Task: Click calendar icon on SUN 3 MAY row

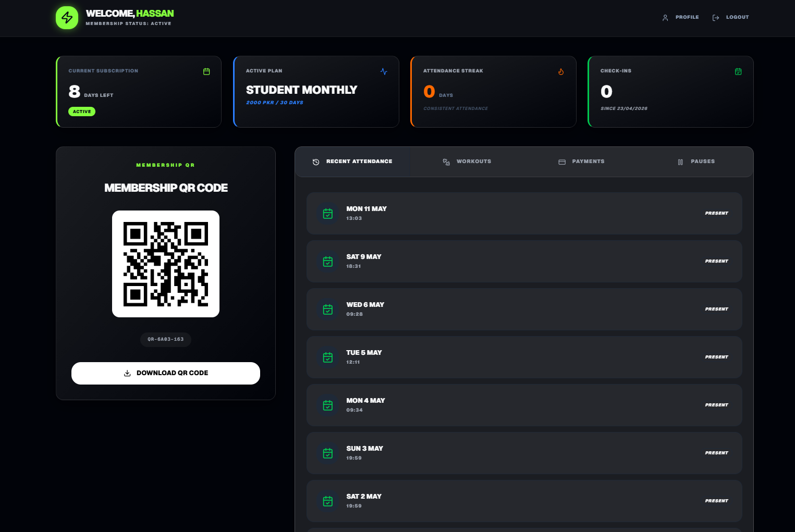Action: (328, 453)
